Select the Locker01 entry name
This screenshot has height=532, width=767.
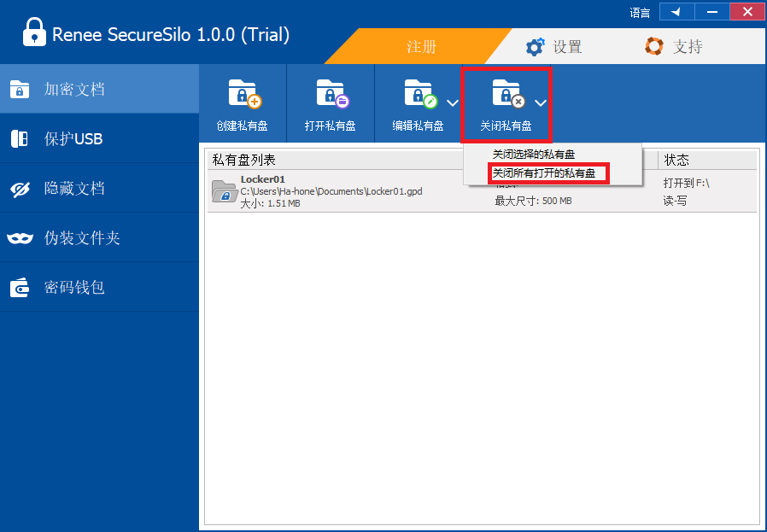point(263,179)
